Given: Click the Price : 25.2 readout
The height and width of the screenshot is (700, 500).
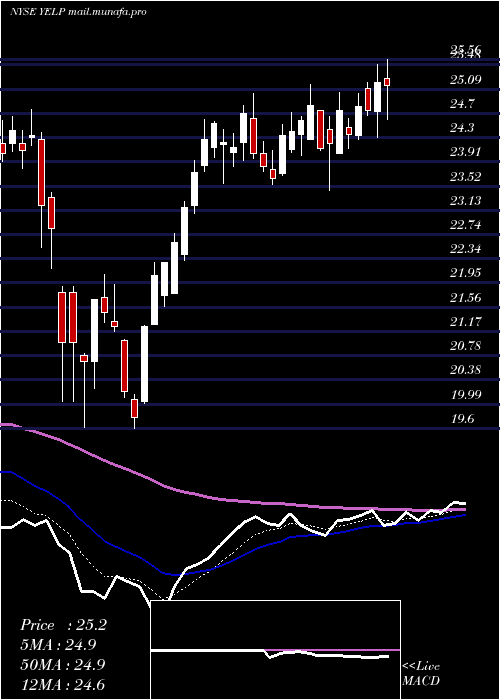Looking at the screenshot, I should point(63,625).
